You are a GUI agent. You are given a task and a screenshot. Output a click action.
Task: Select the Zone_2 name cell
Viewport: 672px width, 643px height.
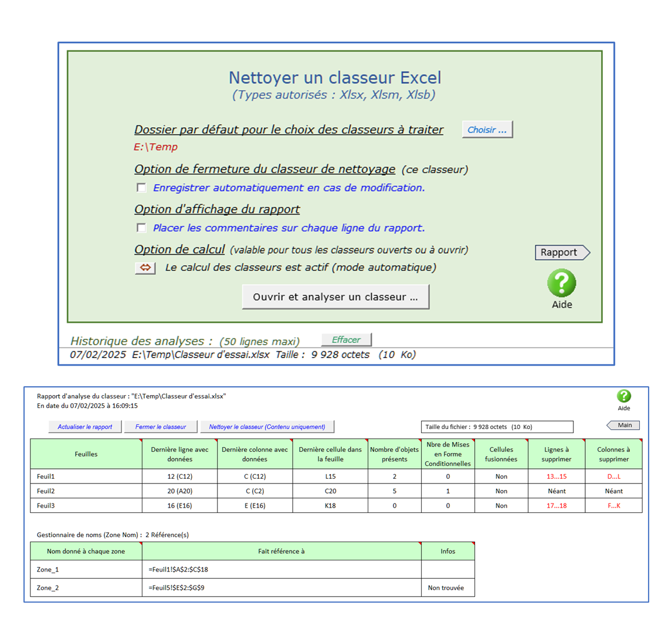(86, 588)
